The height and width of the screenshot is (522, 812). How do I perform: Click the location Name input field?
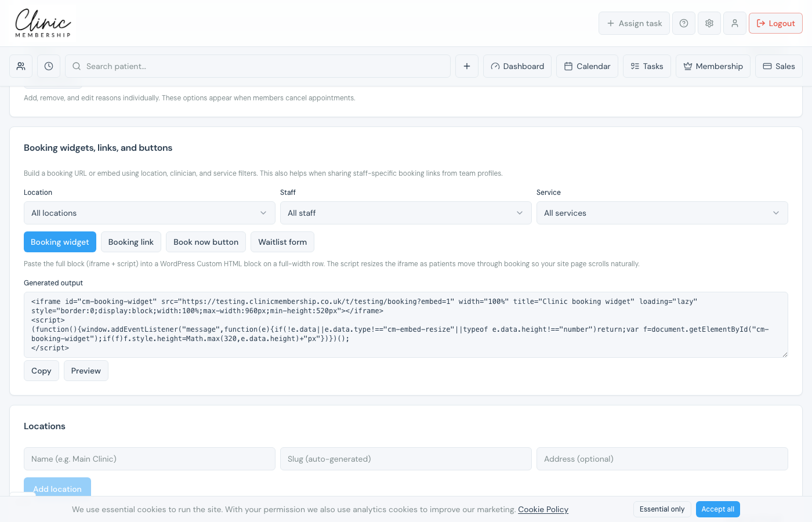150,459
